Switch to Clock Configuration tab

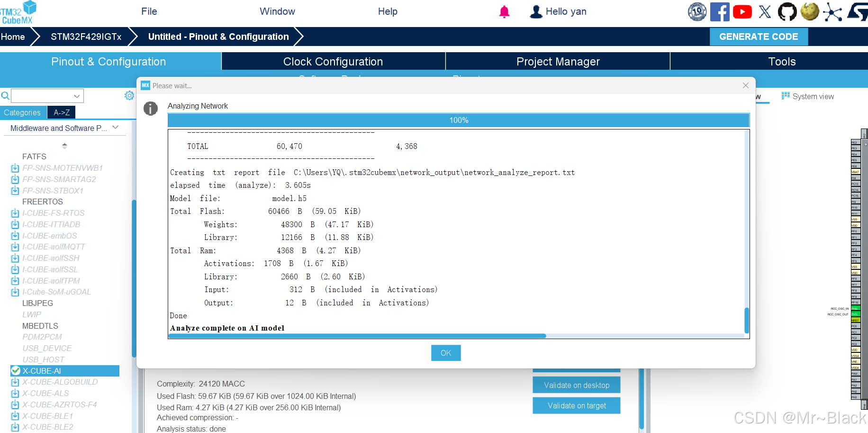pos(333,62)
